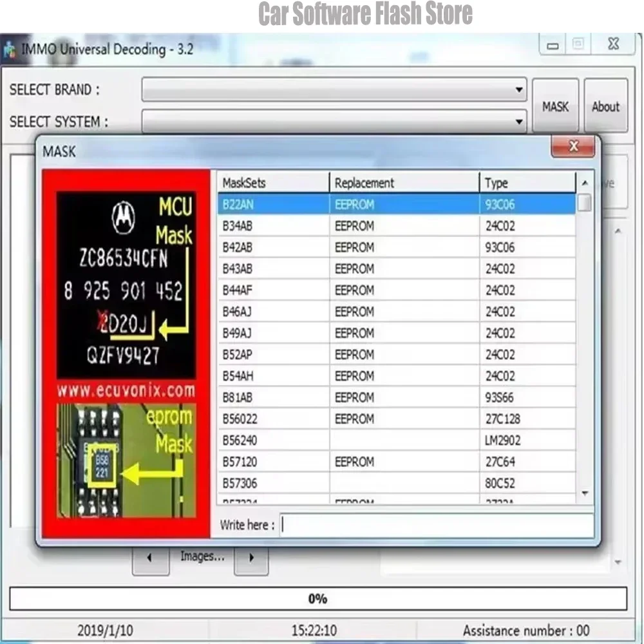Click the 80C52 type cell
644x644 pixels.
point(528,482)
